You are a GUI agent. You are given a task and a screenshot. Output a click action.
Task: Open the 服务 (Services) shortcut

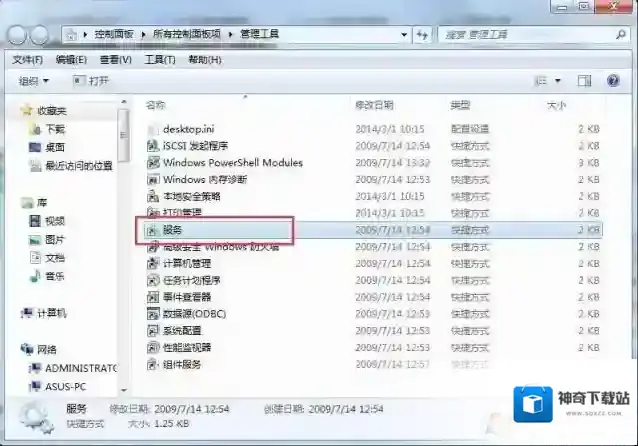click(x=172, y=229)
